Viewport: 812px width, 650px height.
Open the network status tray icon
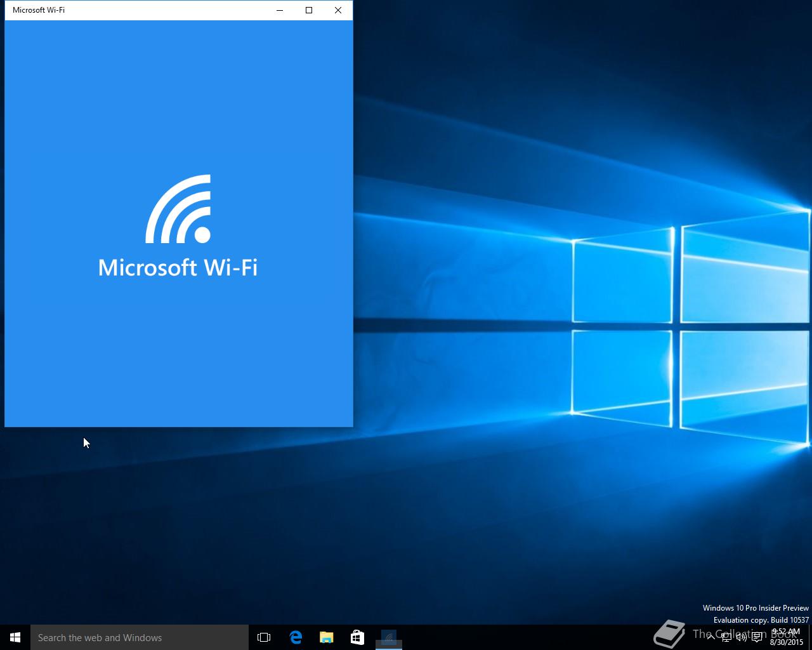[726, 637]
